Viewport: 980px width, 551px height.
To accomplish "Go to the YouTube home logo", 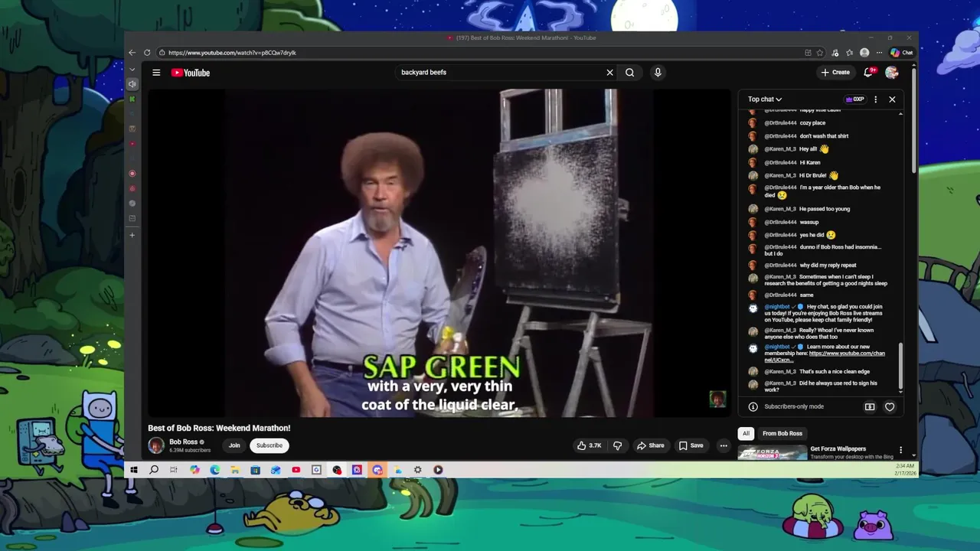I will (x=191, y=73).
